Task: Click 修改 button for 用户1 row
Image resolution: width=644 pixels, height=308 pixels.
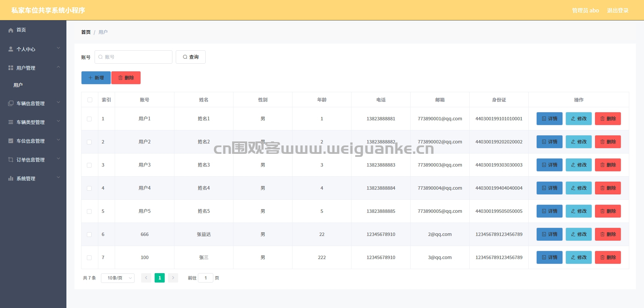Action: pos(579,119)
